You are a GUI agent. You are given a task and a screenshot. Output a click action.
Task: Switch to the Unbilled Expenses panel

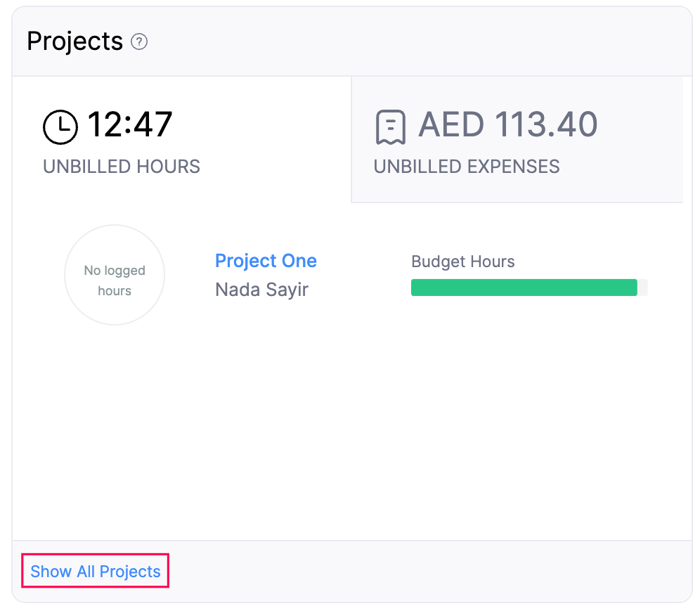click(517, 139)
